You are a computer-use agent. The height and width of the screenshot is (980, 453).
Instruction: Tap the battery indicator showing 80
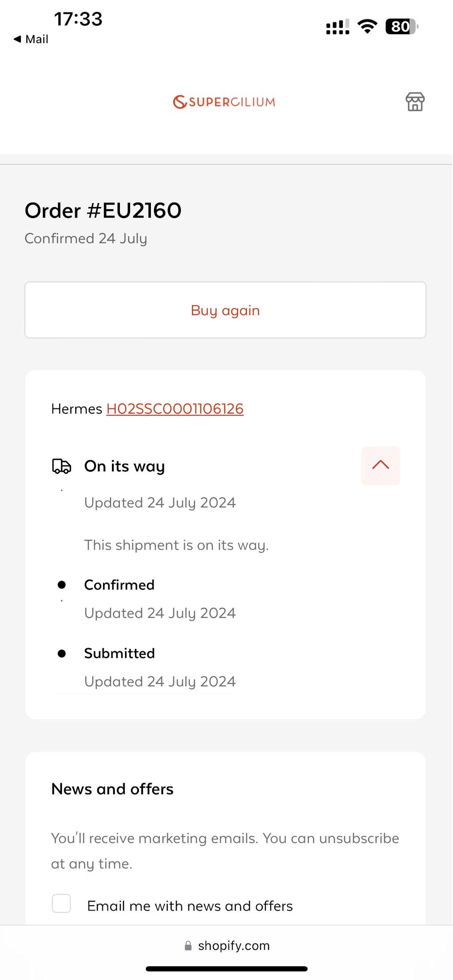point(401,27)
